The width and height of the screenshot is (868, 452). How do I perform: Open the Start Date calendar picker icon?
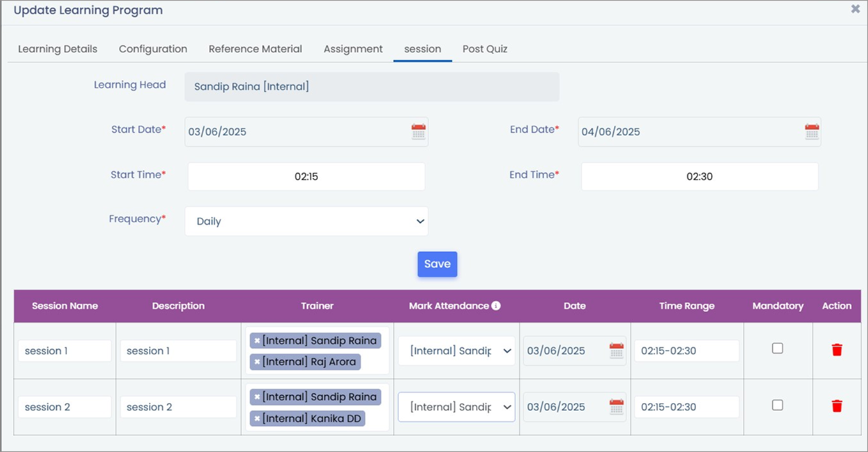418,132
